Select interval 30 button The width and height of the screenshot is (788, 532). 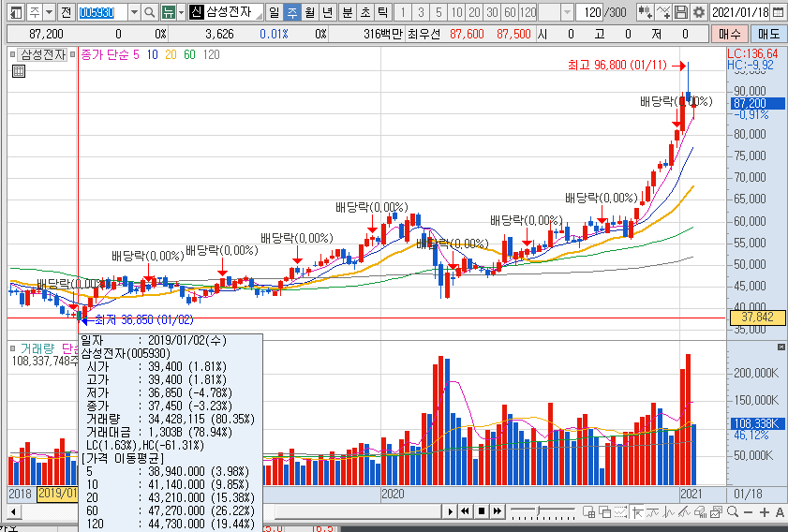pos(492,12)
